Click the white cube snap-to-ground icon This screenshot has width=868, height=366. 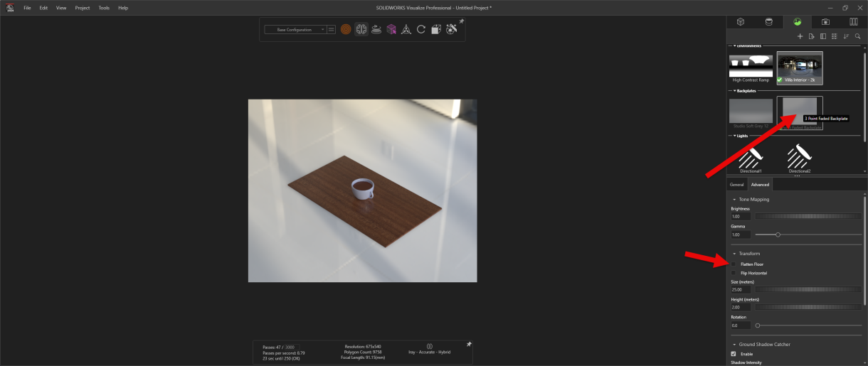coord(436,30)
